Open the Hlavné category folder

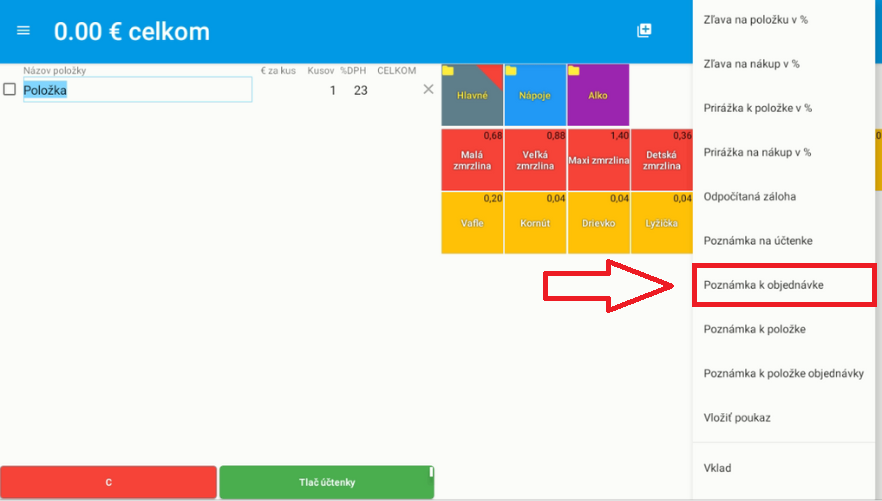click(x=472, y=95)
